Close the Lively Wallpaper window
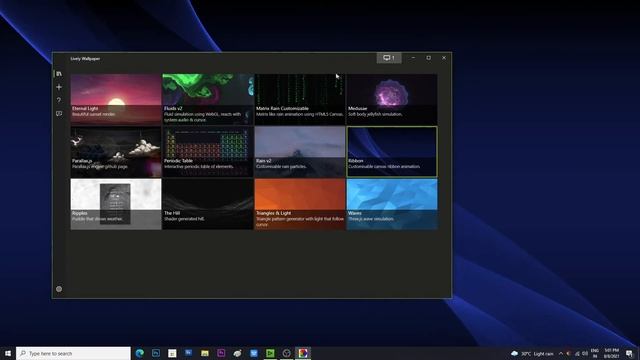The image size is (640, 360). point(444,58)
